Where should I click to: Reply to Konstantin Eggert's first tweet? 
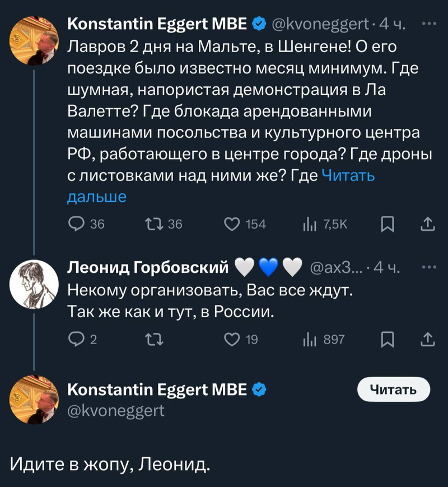tap(76, 224)
